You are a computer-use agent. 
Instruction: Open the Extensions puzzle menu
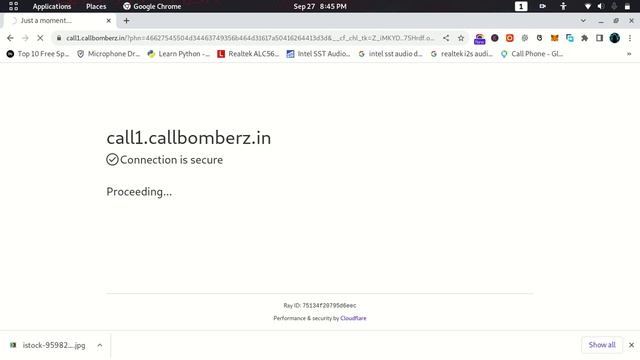click(584, 38)
